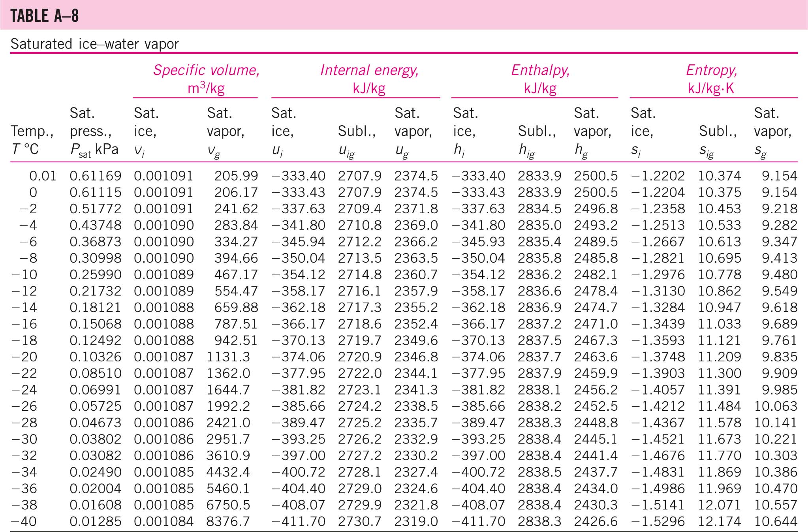Click vapor specific volume 1362.0

pyautogui.click(x=228, y=373)
